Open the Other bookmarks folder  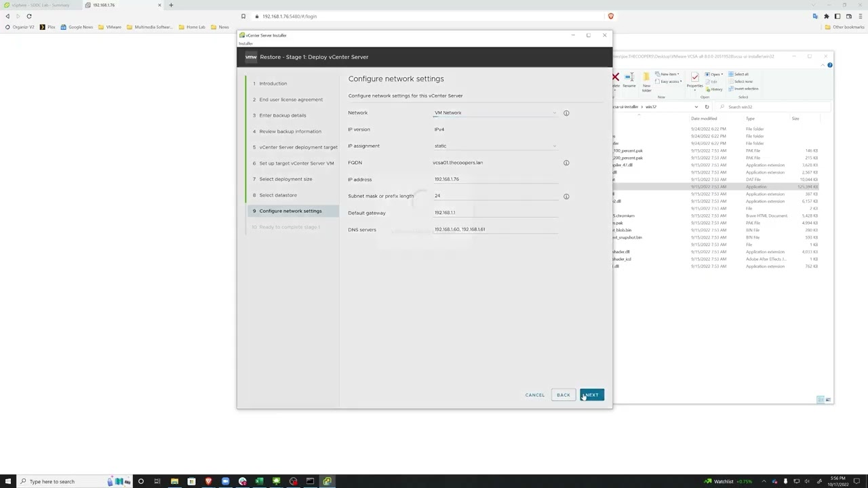click(844, 27)
